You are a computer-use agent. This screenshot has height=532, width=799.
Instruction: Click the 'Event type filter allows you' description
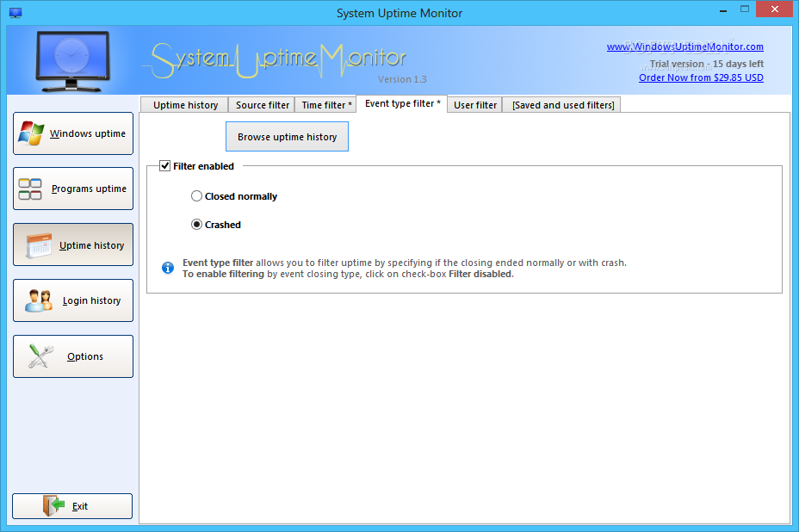click(405, 263)
